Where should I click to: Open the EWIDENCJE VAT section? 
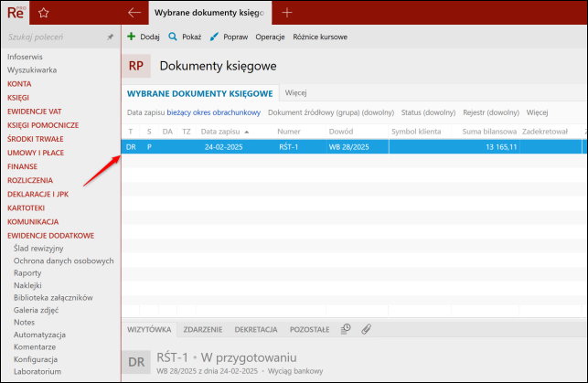coord(35,112)
